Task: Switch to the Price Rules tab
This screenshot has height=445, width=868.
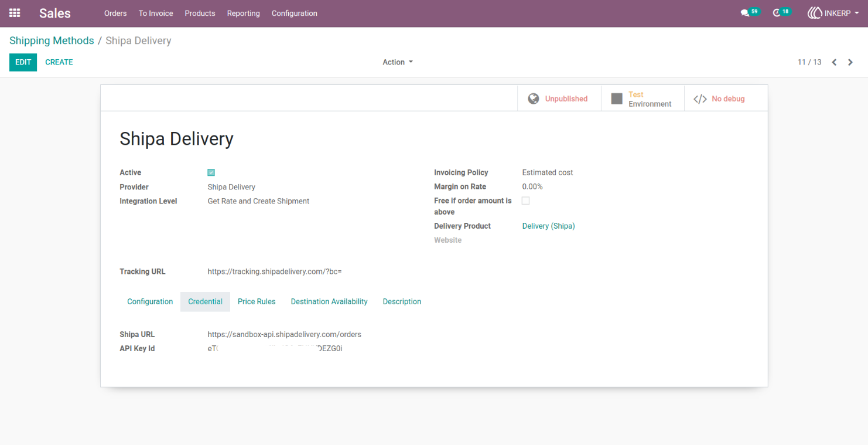Action: (257, 301)
